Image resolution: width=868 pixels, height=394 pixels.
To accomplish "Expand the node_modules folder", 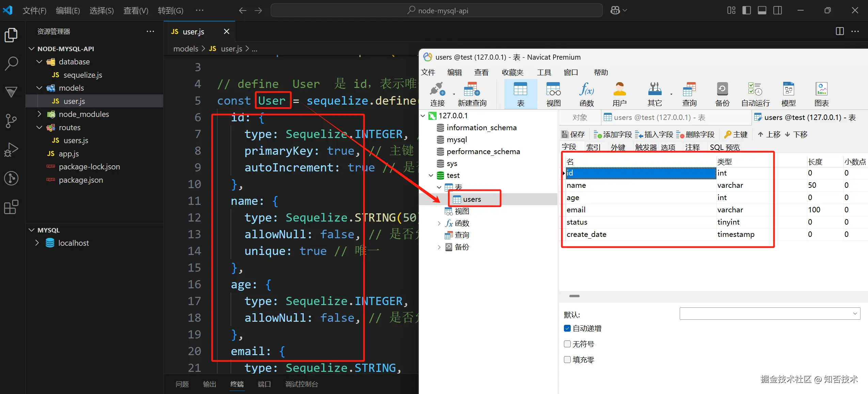I will coord(83,114).
